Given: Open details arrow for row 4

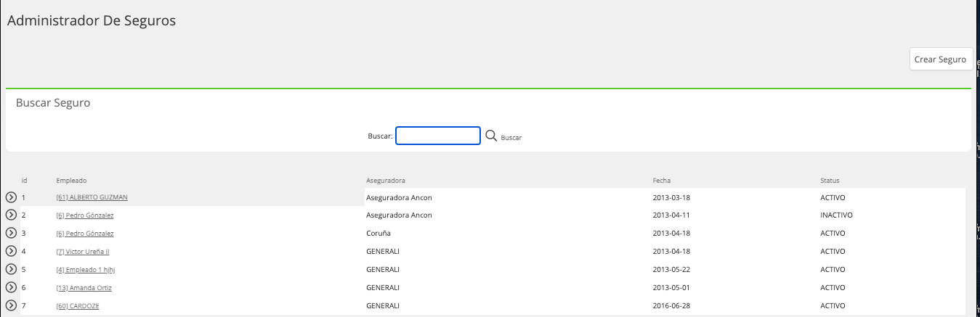Looking at the screenshot, I should pos(11,251).
